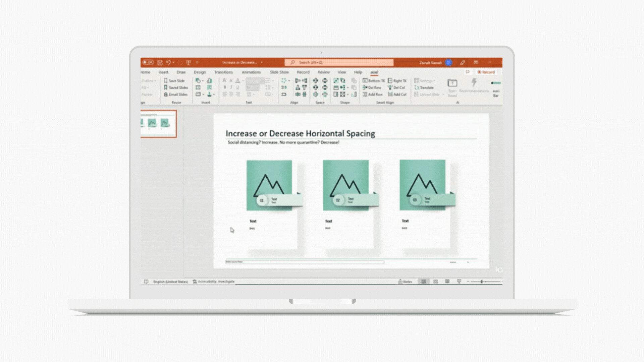Click the Save icon in title bar

click(x=160, y=63)
